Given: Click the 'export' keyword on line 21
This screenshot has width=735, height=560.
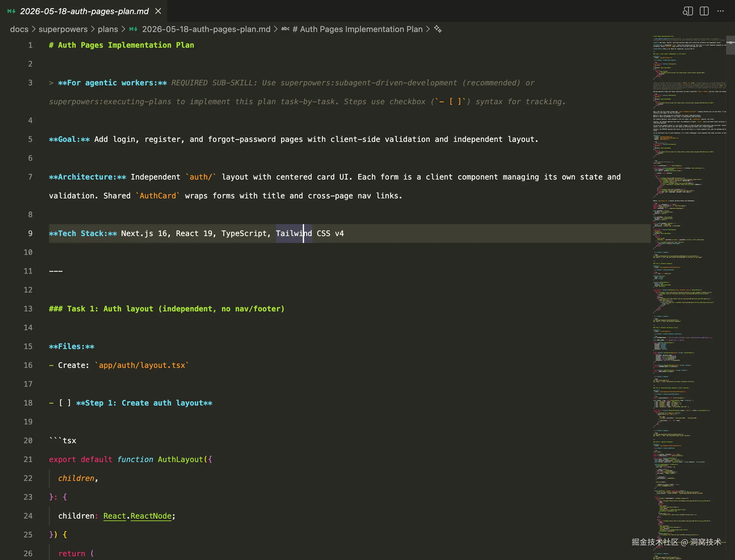Looking at the screenshot, I should click(x=63, y=459).
